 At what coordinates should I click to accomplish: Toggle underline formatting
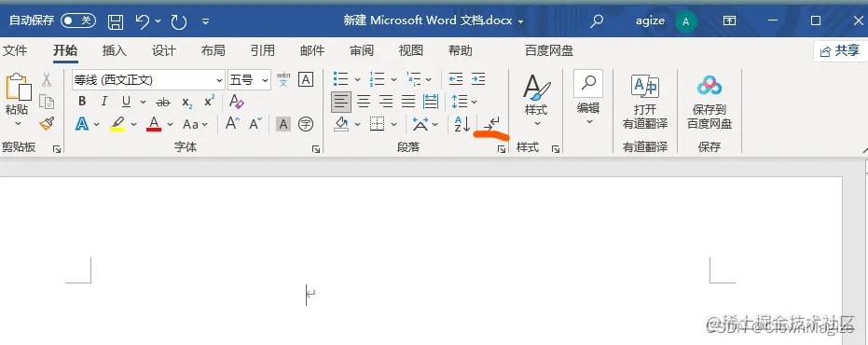(x=126, y=102)
